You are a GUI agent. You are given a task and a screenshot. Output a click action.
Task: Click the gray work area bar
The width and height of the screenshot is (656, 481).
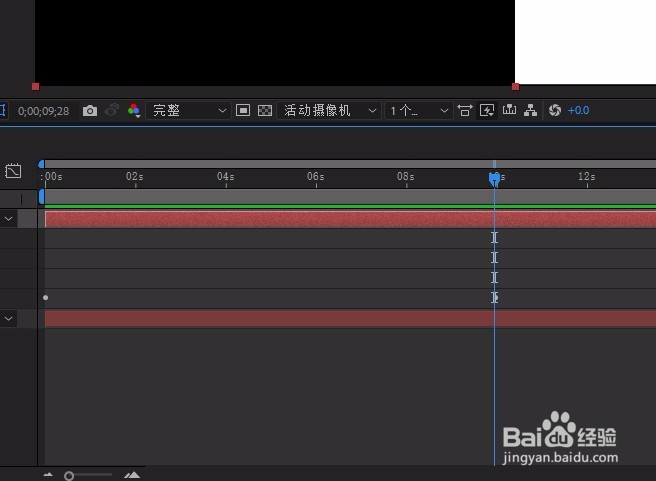pos(350,197)
